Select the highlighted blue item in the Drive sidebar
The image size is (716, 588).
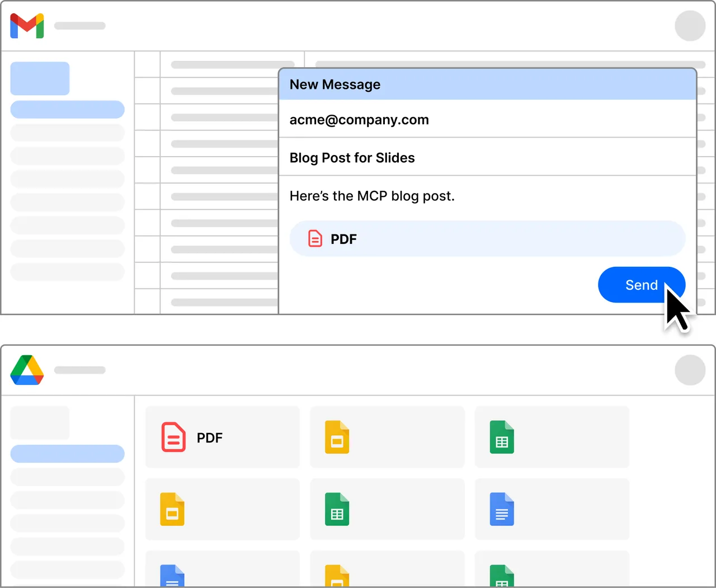67,454
